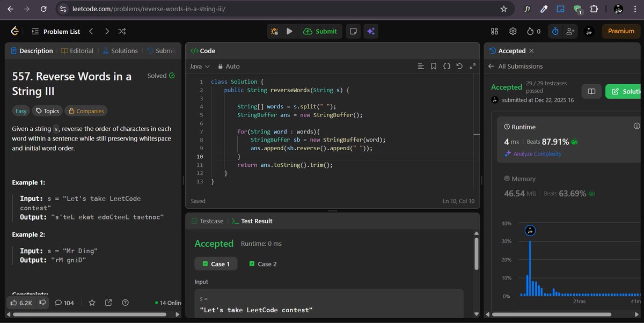Click Analyze Complexity link
Viewport: 644px width, 323px height.
(533, 154)
